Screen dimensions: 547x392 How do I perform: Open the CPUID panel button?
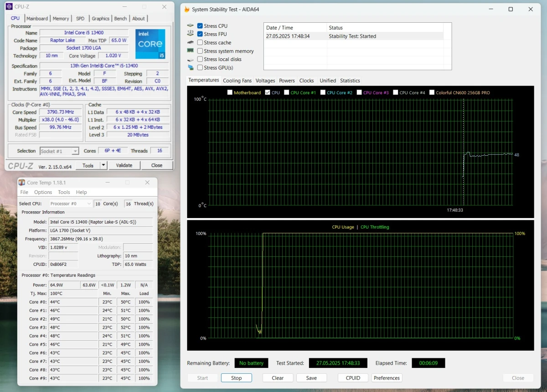[x=353, y=378]
